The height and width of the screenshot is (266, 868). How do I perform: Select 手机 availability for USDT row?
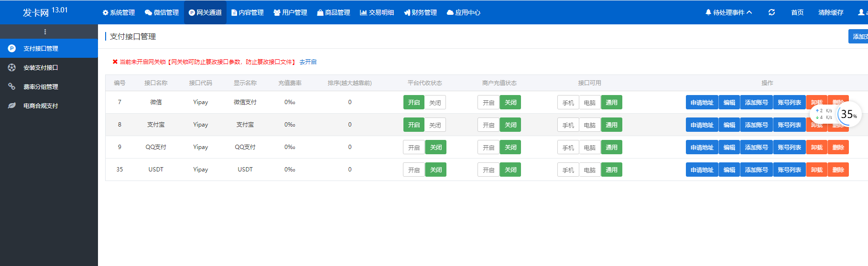[568, 170]
